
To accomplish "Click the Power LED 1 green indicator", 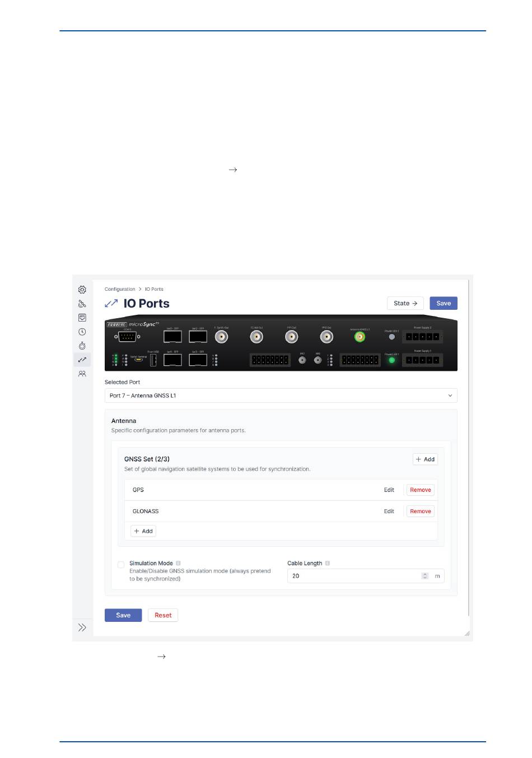I will (392, 360).
